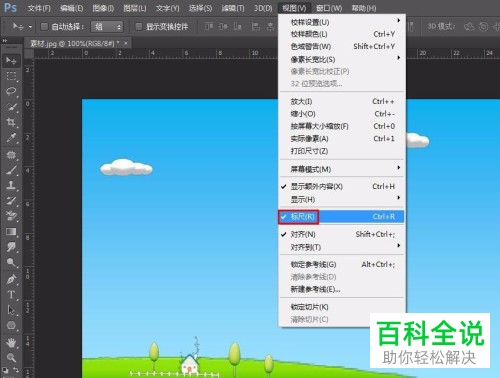This screenshot has height=378, width=500.
Task: Select the Quick Selection tool
Action: tap(11, 107)
